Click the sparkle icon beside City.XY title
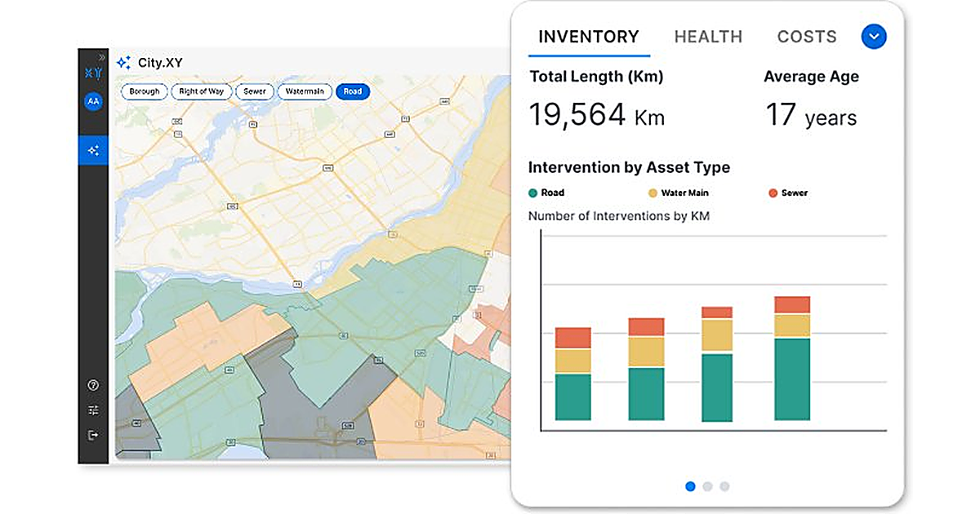The image size is (980, 514). coord(123,62)
